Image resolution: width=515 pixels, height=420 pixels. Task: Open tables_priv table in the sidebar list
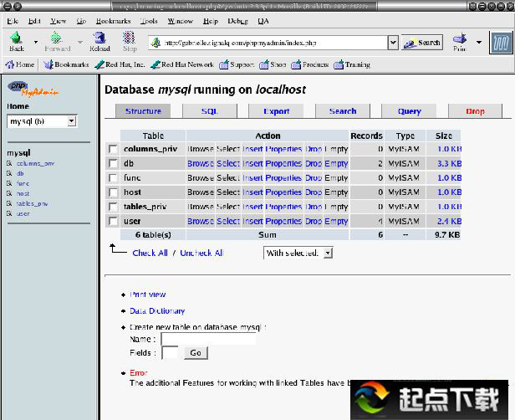[x=32, y=204]
